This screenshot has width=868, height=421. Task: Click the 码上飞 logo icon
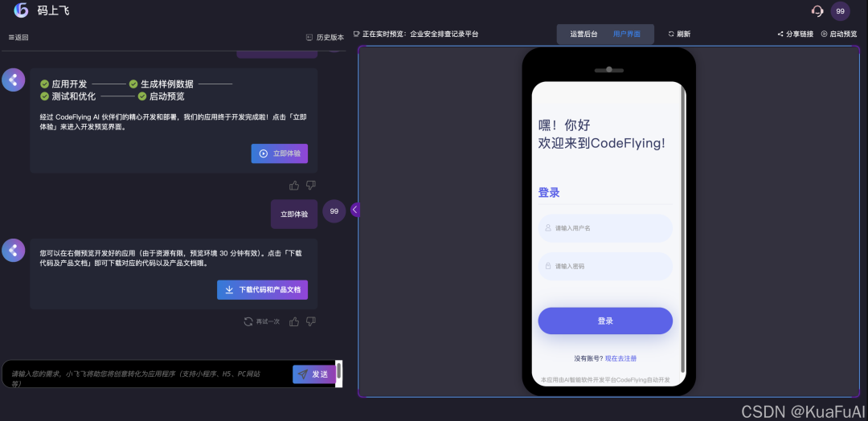point(21,10)
